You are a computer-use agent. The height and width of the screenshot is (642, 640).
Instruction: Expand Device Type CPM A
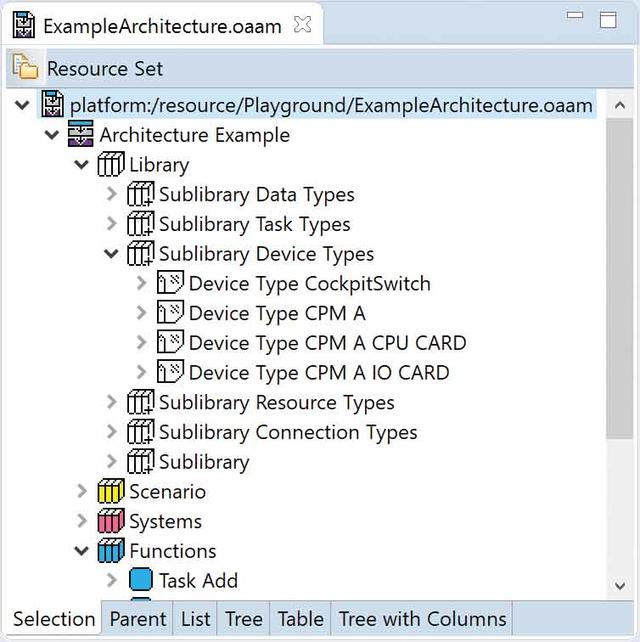(x=142, y=313)
